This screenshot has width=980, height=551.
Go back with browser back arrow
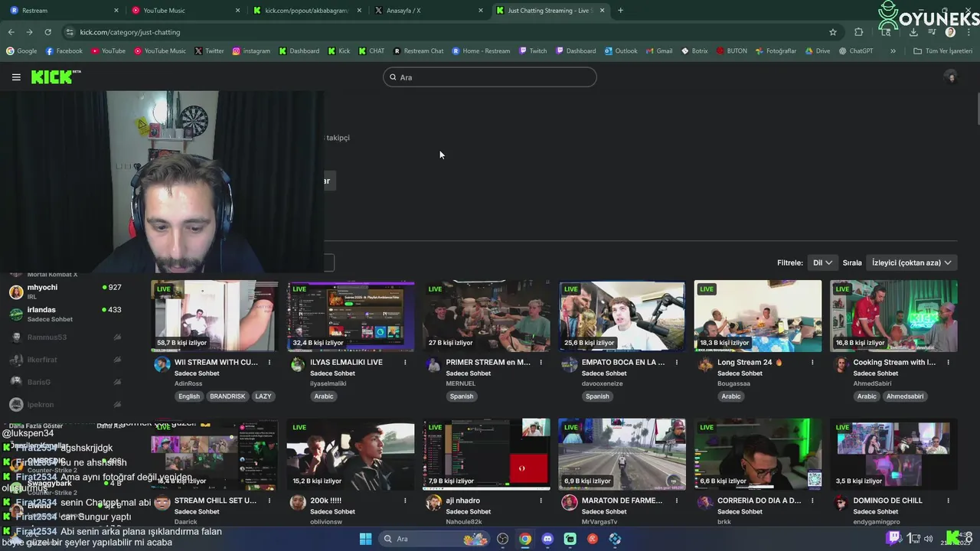point(11,32)
